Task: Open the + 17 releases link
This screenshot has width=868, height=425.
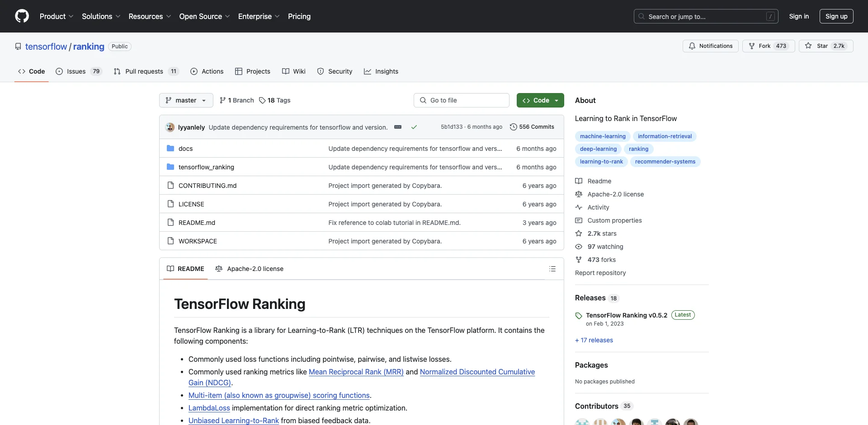Action: point(594,340)
